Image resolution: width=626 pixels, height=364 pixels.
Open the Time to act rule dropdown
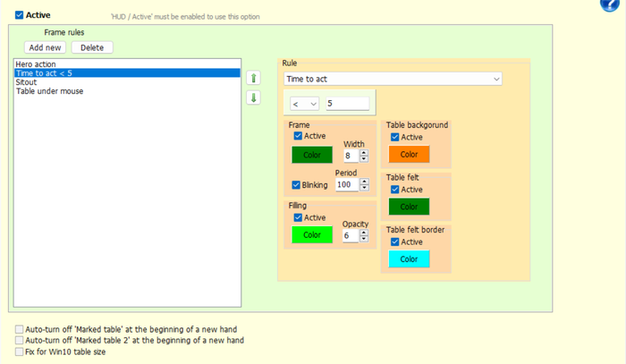(x=393, y=79)
